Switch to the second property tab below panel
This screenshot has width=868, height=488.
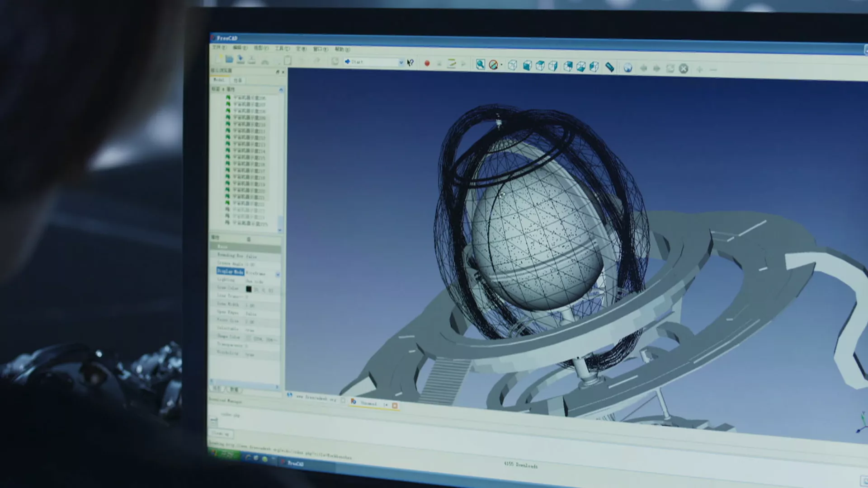pos(234,389)
